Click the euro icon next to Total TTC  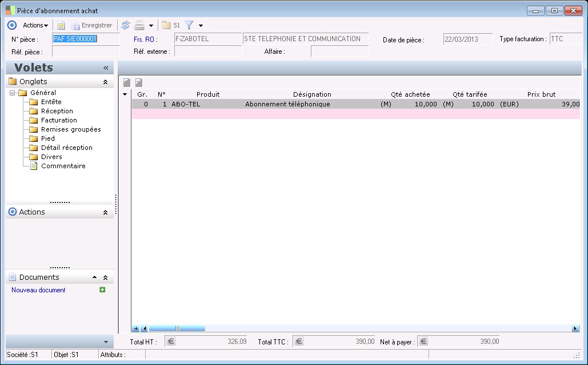pos(299,342)
